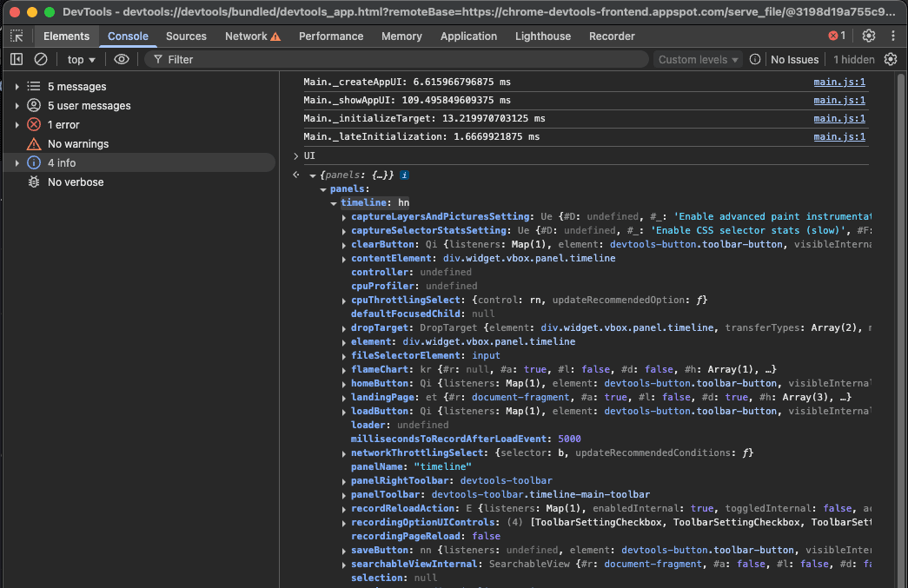Click the inspect element picker icon
Viewport: 908px width, 588px height.
17,36
